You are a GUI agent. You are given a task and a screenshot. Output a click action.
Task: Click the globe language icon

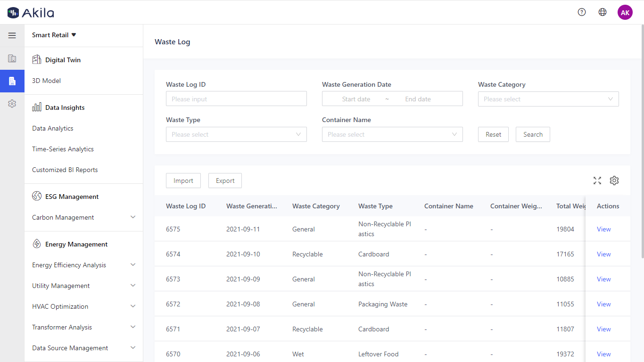pos(603,12)
